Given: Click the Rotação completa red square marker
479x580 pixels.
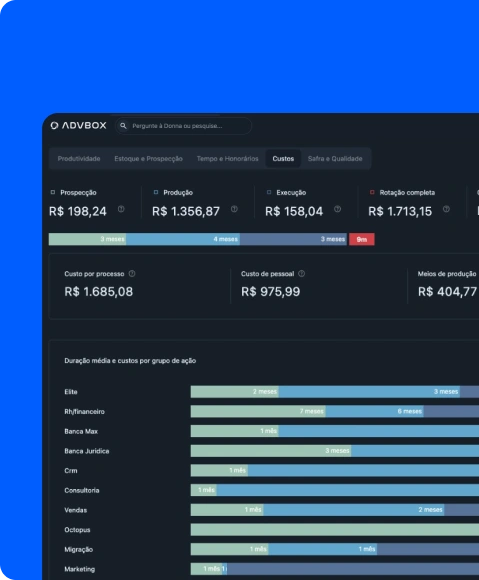Looking at the screenshot, I should [x=372, y=192].
